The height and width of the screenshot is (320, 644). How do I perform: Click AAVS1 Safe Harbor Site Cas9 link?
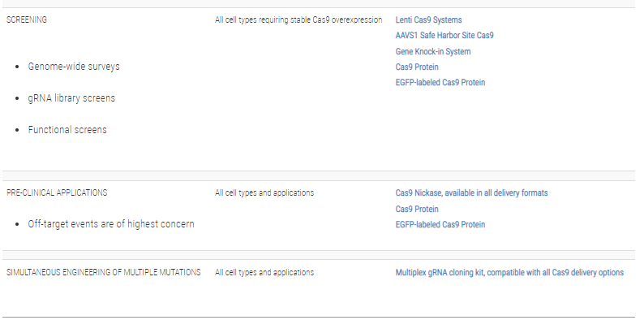pos(444,36)
